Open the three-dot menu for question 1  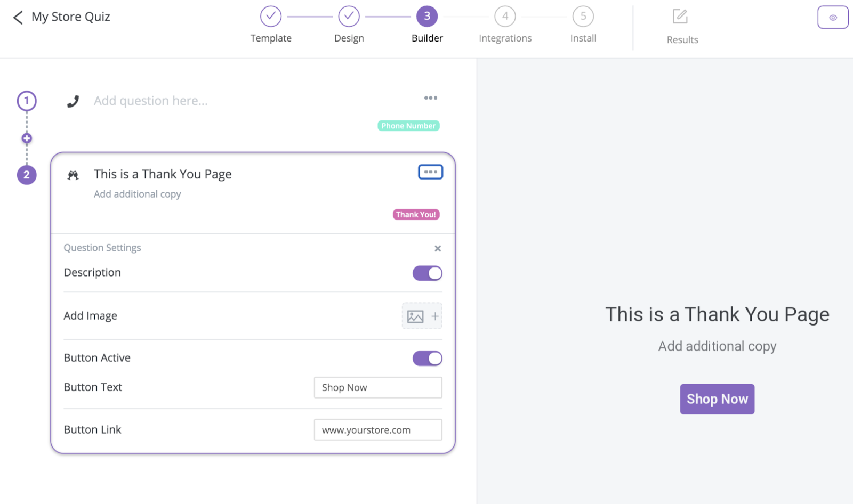click(x=431, y=98)
